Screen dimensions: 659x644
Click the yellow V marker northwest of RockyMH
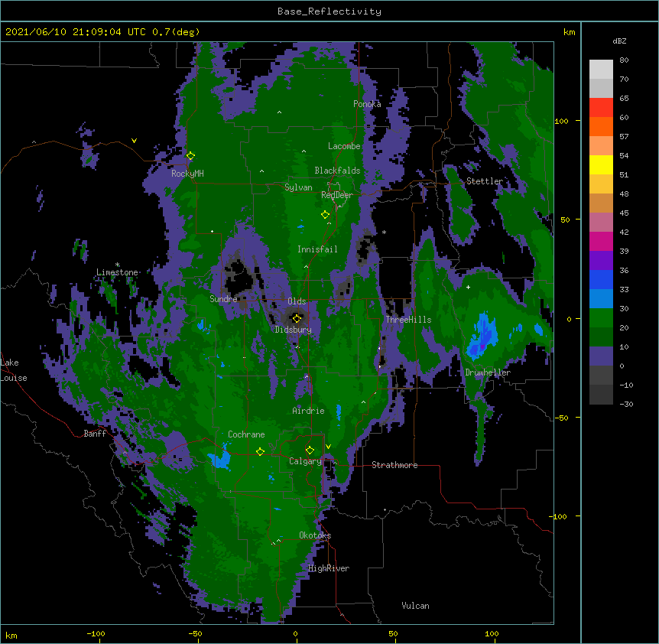coord(134,141)
